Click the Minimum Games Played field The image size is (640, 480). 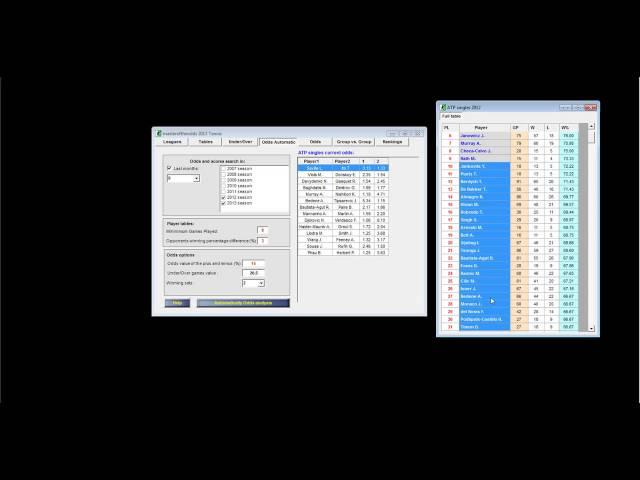(262, 230)
